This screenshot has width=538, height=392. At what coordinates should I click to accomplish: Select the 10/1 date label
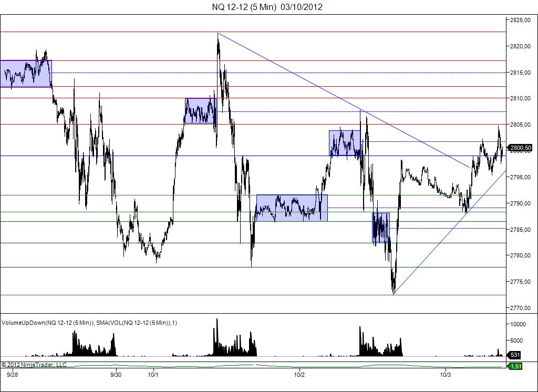coord(153,375)
